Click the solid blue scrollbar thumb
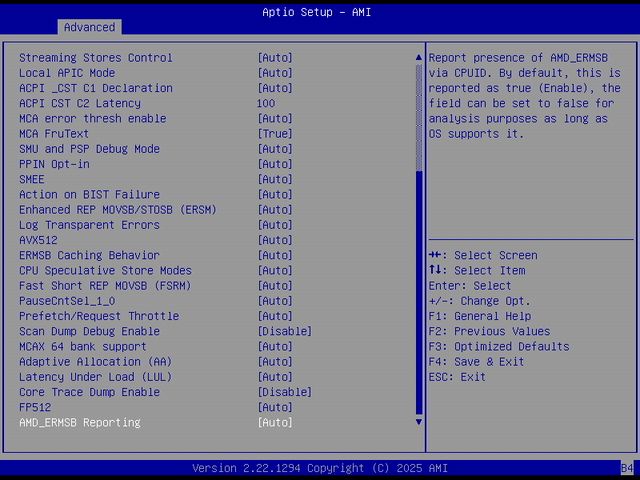The height and width of the screenshot is (480, 640). tap(419, 293)
